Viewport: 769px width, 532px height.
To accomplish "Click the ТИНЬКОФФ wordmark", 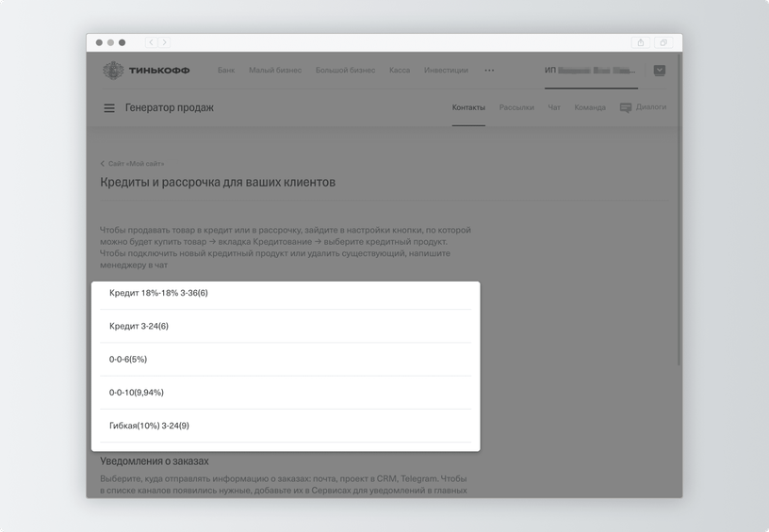I will click(x=159, y=71).
